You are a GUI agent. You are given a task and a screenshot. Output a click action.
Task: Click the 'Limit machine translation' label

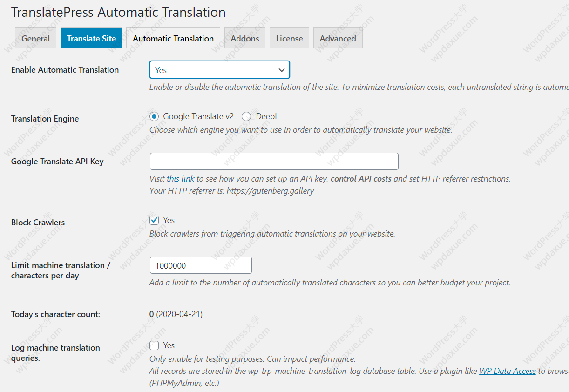[x=61, y=270]
